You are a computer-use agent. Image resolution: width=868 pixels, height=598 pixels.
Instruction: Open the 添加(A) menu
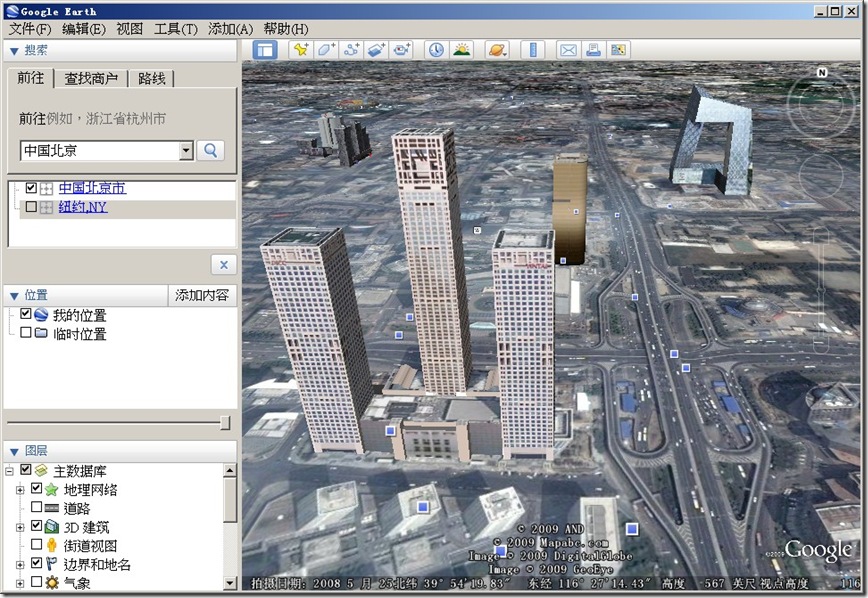click(230, 29)
